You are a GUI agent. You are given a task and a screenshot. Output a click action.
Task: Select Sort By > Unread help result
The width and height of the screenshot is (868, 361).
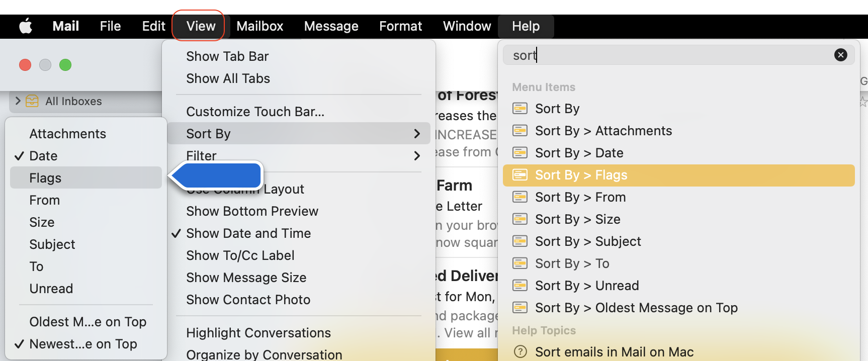pos(678,286)
